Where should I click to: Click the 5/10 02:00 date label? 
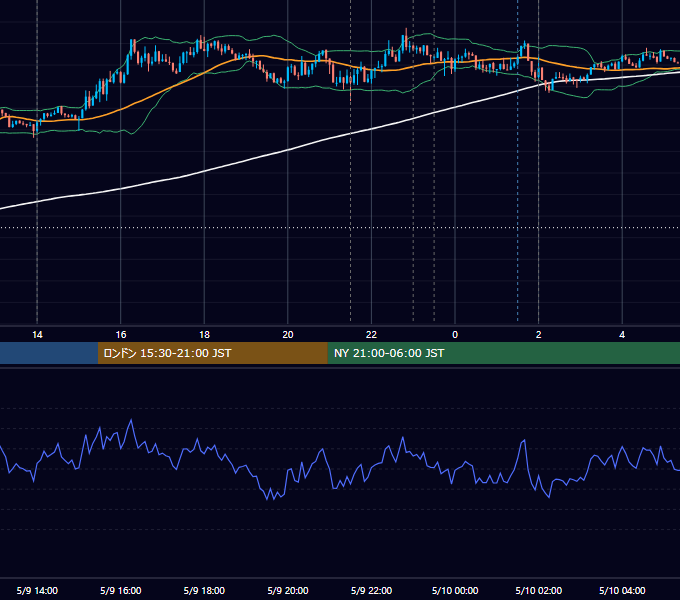point(539,590)
